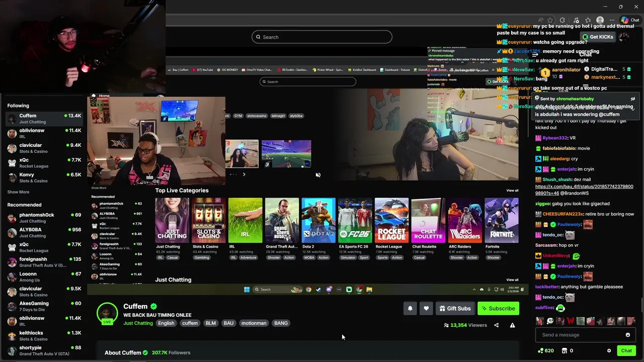Open chat settings gear icon

609,351
